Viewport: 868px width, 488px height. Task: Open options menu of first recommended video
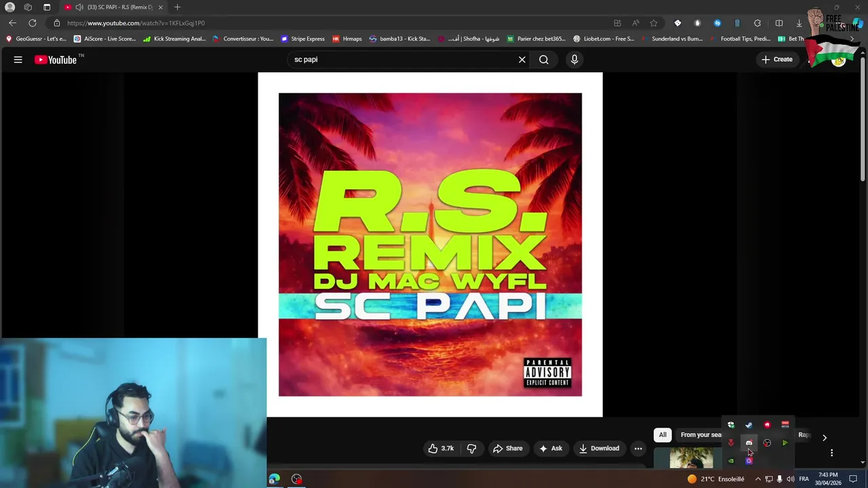831,453
